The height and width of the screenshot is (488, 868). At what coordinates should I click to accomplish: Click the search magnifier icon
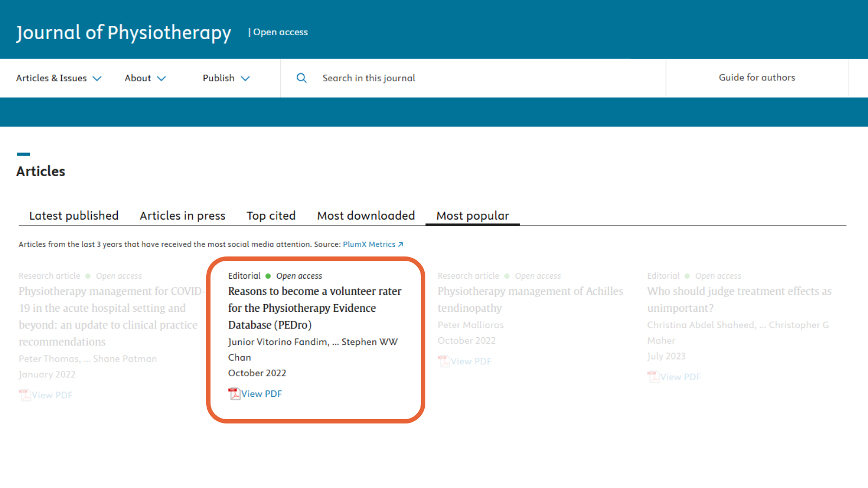coord(302,78)
